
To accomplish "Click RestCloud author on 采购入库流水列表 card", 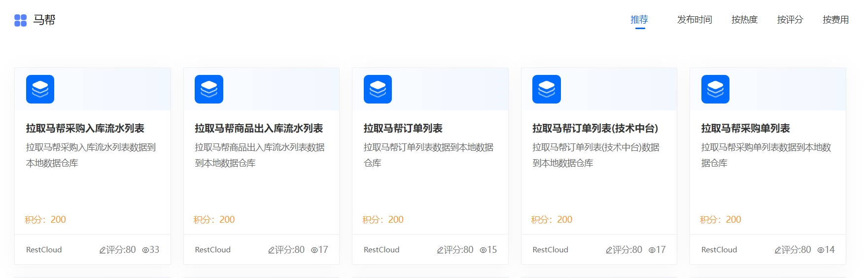I will pos(44,250).
